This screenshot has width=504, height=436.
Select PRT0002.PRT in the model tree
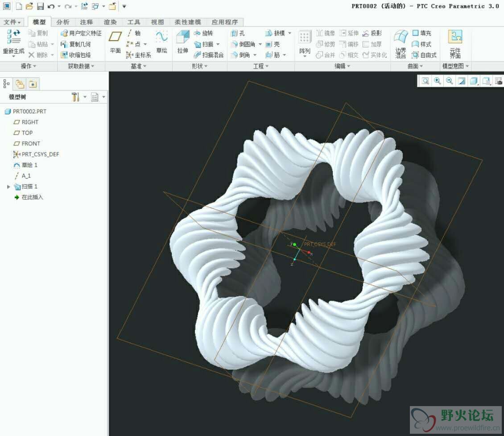pyautogui.click(x=26, y=111)
